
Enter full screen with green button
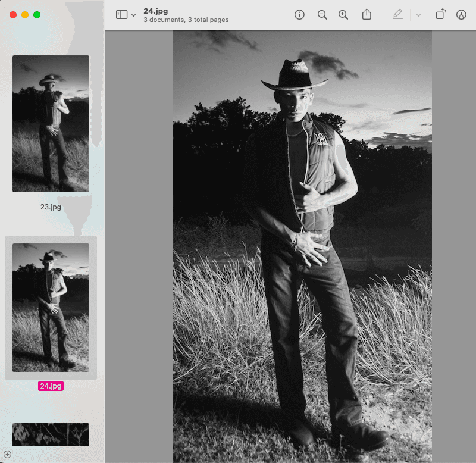click(37, 15)
